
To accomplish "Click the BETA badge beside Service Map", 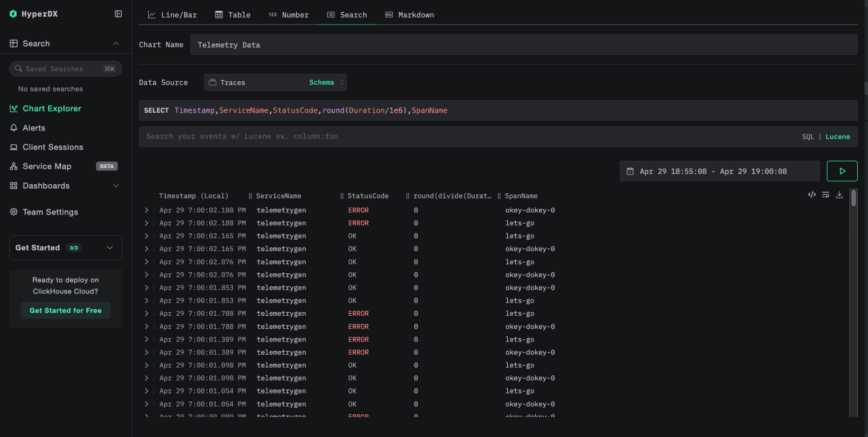I will pyautogui.click(x=107, y=166).
